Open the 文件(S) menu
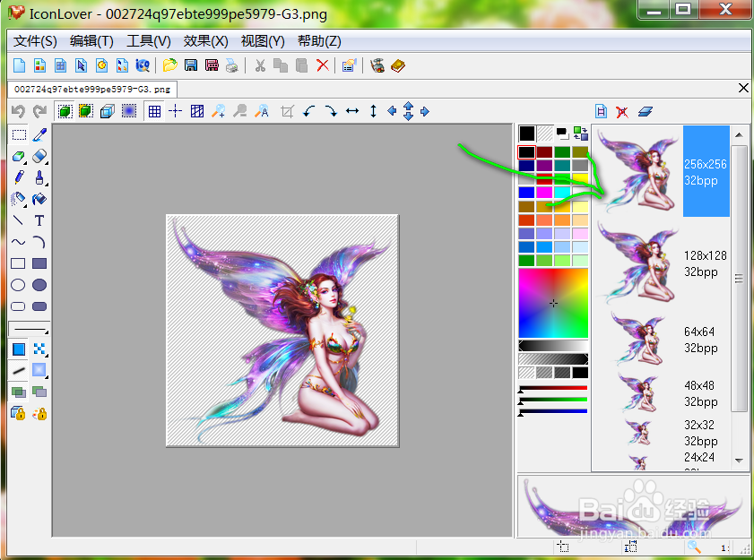 35,41
